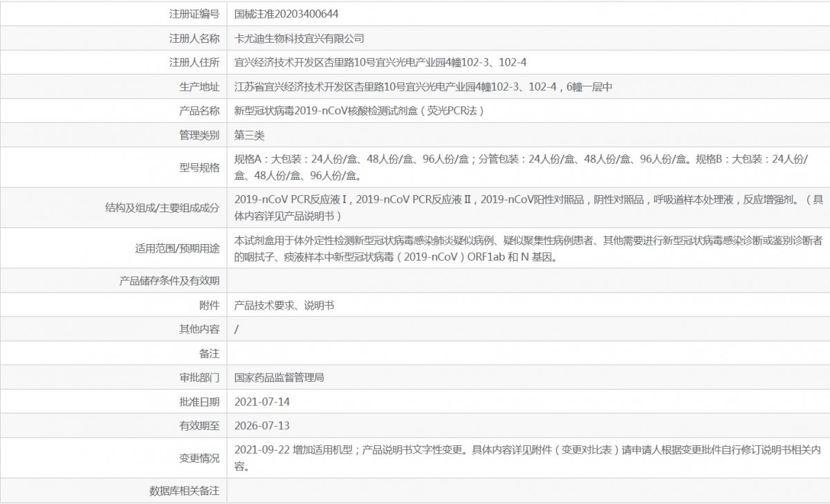Select composition text starting 2019-nCoV PCR反应液Ⅰ
Screen dimensions: 830x504
click(528, 207)
